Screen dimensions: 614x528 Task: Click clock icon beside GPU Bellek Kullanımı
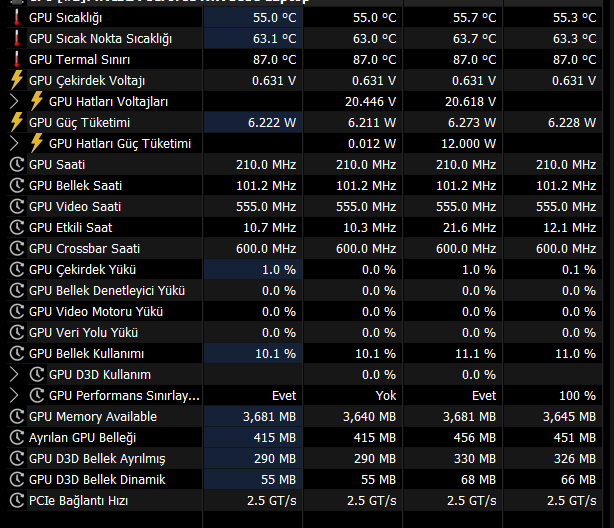point(17,353)
